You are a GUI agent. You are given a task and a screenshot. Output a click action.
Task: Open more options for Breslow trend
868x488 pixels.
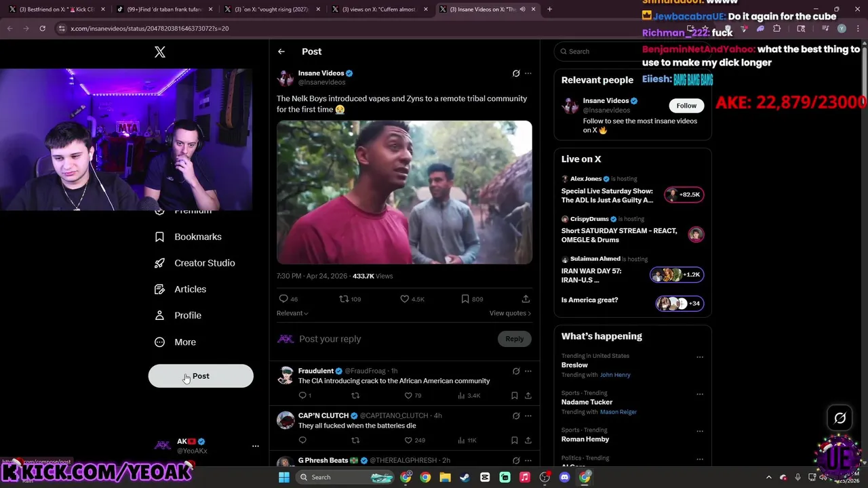tap(700, 357)
